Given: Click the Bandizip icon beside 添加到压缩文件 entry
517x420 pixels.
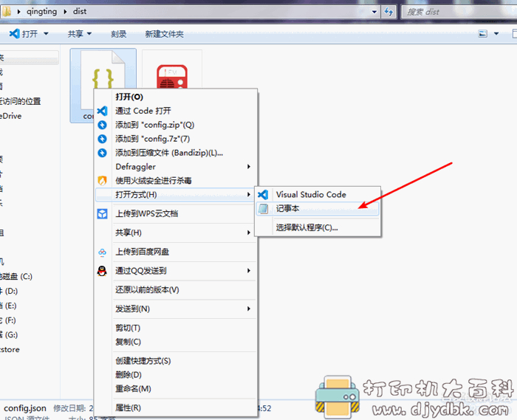Looking at the screenshot, I should [x=102, y=153].
